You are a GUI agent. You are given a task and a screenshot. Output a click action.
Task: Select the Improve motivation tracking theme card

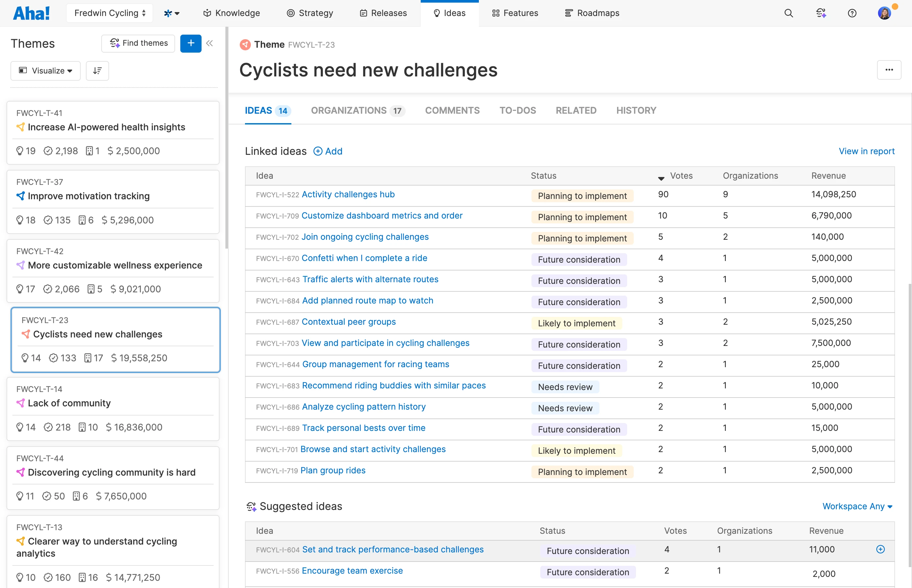113,202
